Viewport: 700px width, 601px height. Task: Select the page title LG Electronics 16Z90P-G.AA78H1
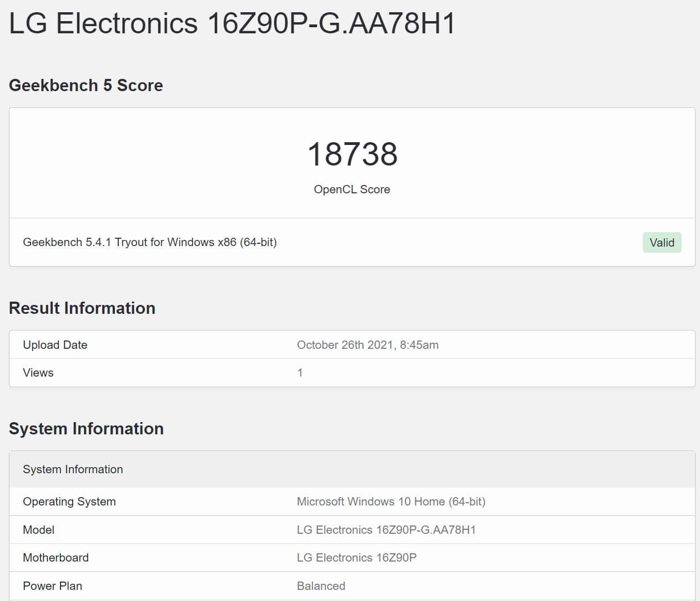[x=232, y=24]
